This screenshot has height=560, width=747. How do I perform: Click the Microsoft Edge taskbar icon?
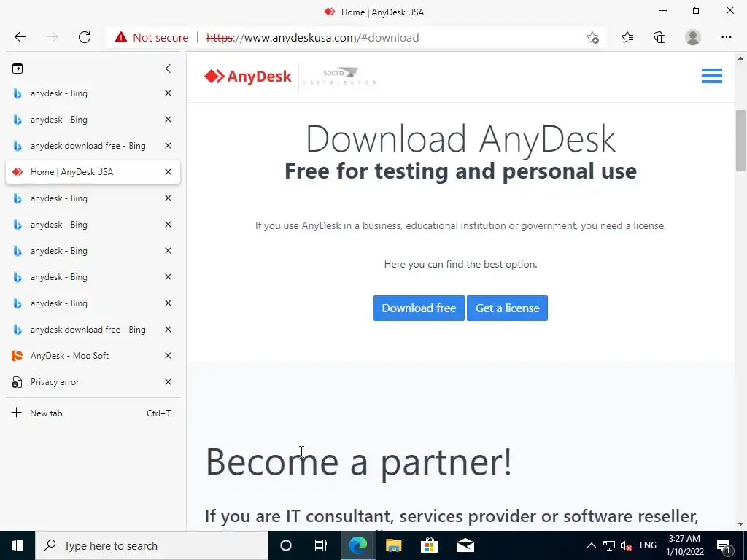tap(357, 545)
